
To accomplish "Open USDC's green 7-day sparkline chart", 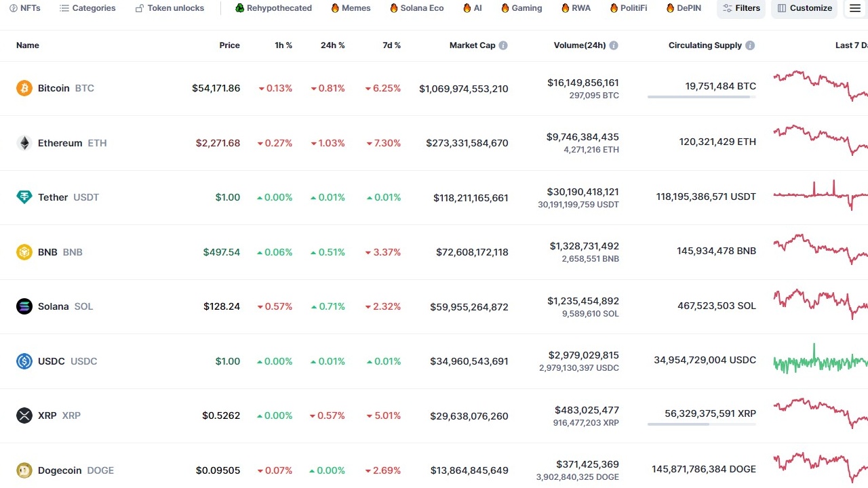I will tap(821, 359).
